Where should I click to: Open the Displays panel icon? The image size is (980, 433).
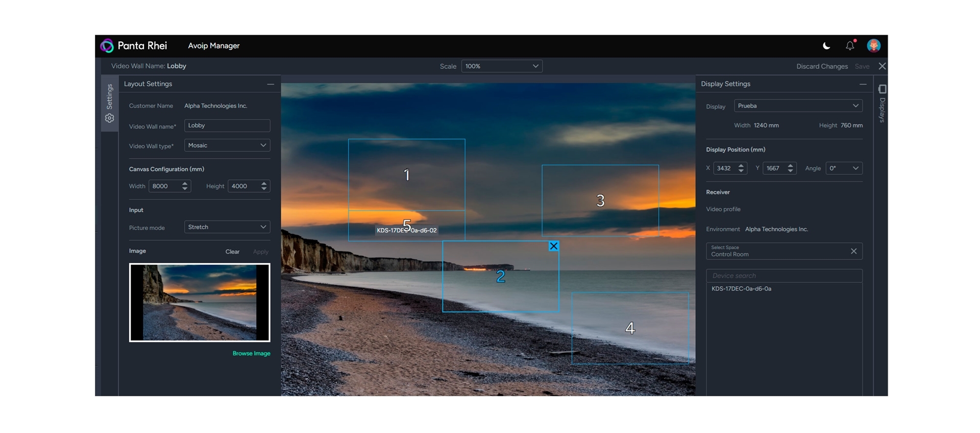[x=882, y=90]
